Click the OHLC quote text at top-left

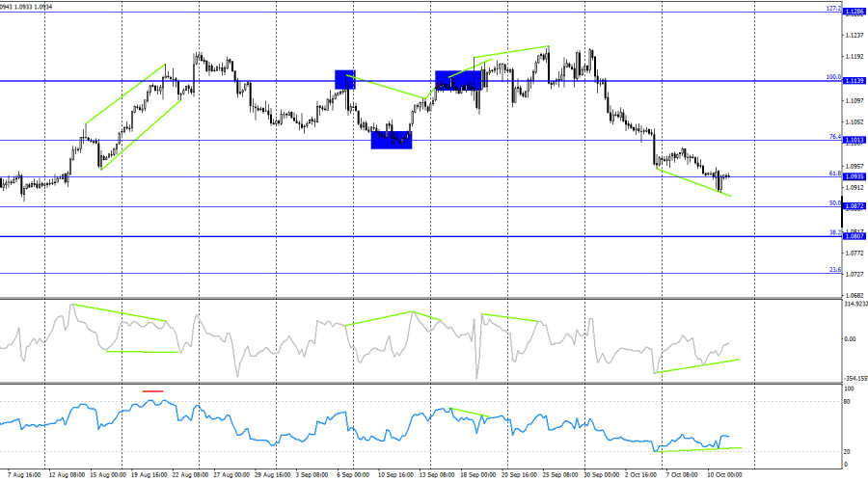[27, 7]
